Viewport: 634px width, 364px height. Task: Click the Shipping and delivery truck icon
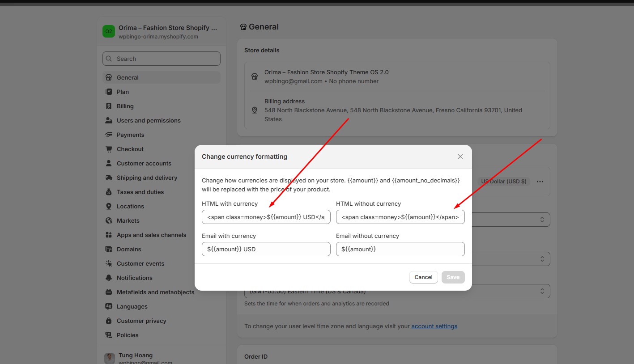(109, 178)
